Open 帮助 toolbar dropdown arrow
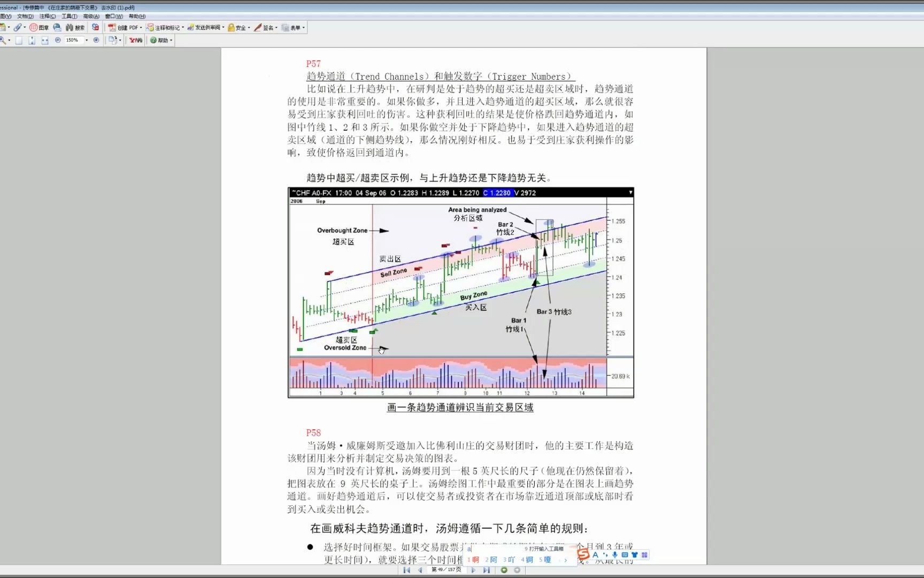Image resolution: width=924 pixels, height=578 pixels. (x=171, y=40)
